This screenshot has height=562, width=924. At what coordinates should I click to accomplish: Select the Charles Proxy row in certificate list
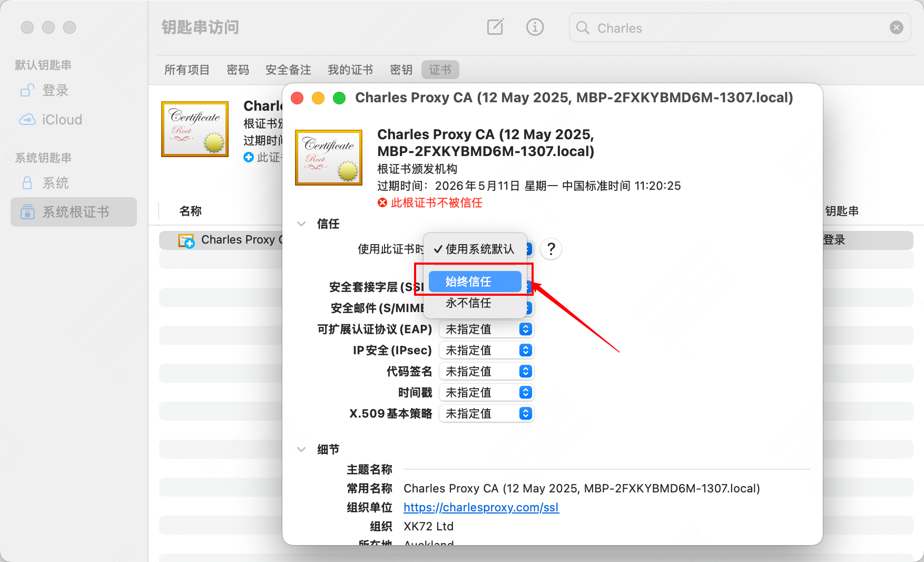[x=536, y=240]
